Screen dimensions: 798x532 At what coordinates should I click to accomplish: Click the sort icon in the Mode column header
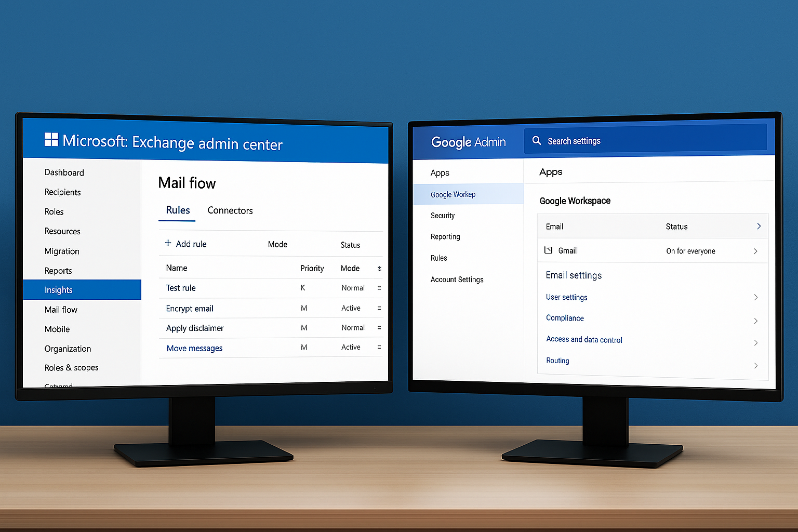pyautogui.click(x=379, y=269)
